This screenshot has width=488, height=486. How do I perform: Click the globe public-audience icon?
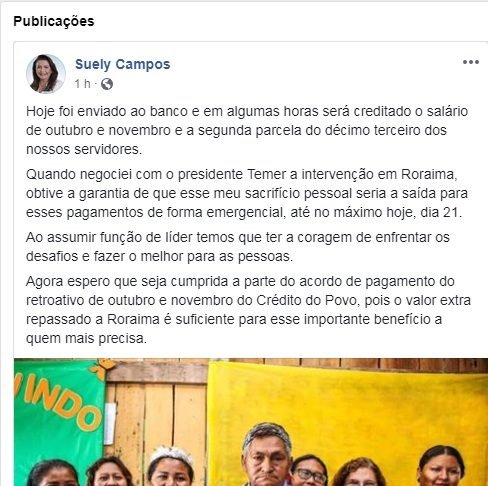click(x=107, y=84)
